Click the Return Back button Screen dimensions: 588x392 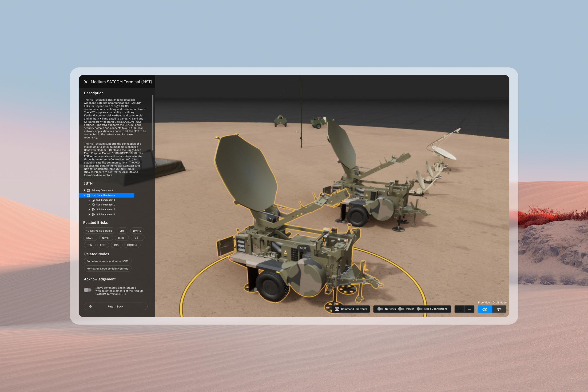pos(115,306)
